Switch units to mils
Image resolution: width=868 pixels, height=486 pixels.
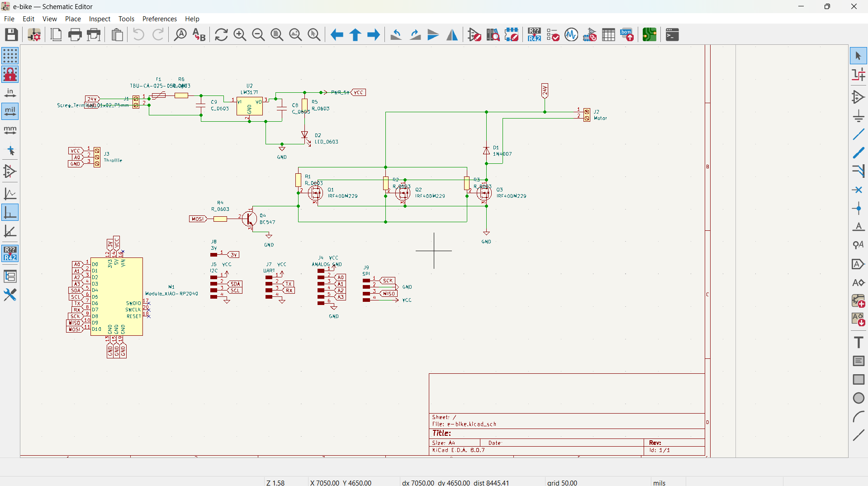click(10, 111)
